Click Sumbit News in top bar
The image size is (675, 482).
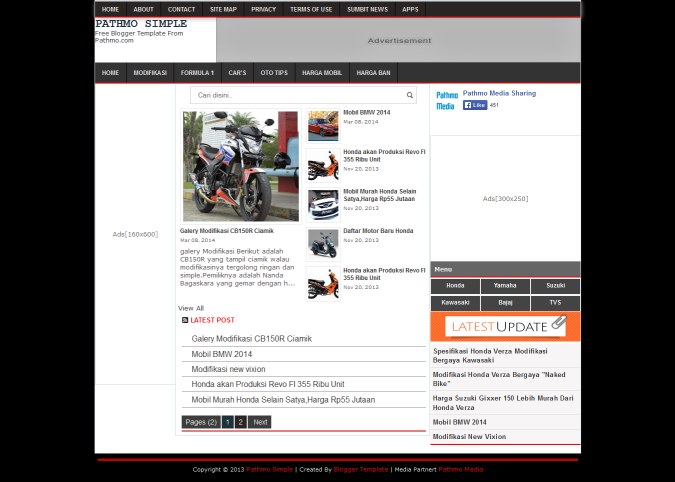tap(368, 9)
